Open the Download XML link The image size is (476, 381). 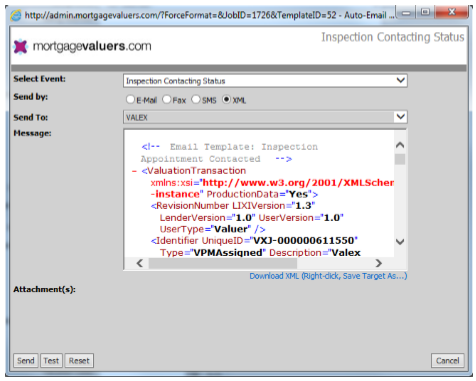click(328, 276)
